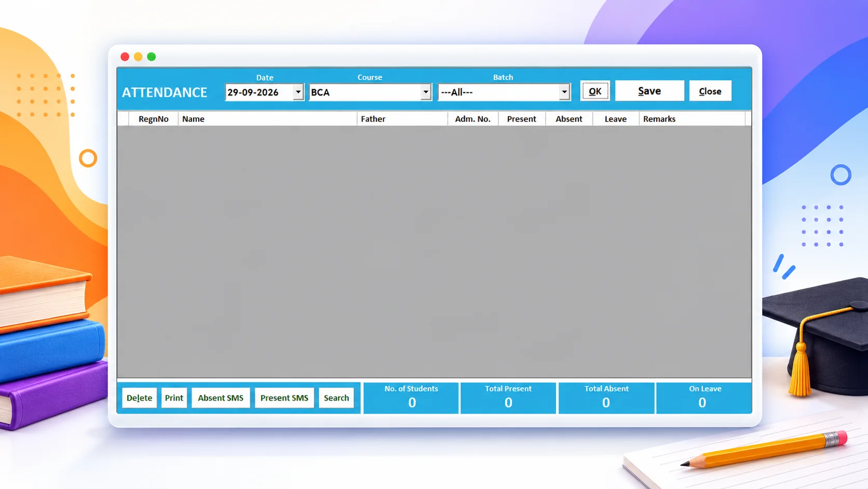Send Present SMS

(x=284, y=398)
